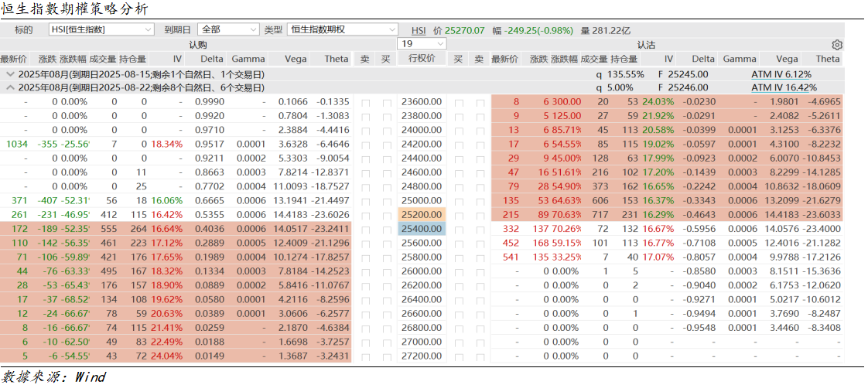Viewport: 868px width, 385px height.
Task: Click the HSI underlined link
Action: (419, 30)
